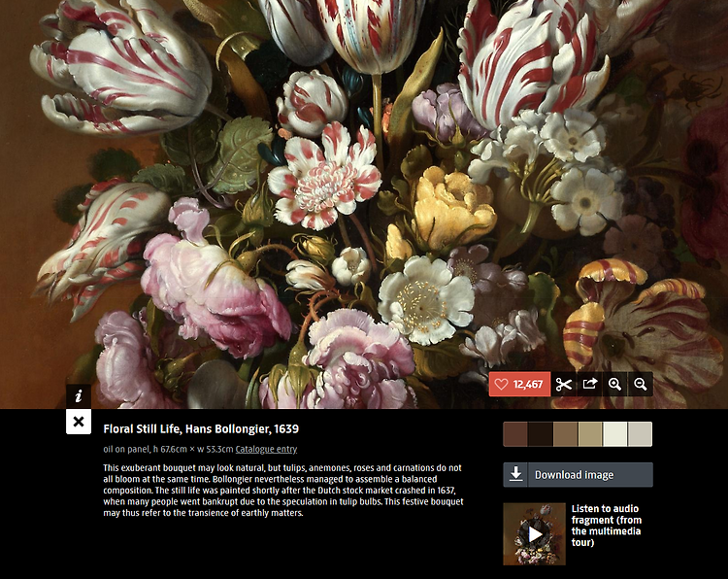Viewport: 728px width, 579px height.
Task: Select the light gray color swatch
Action: point(641,434)
